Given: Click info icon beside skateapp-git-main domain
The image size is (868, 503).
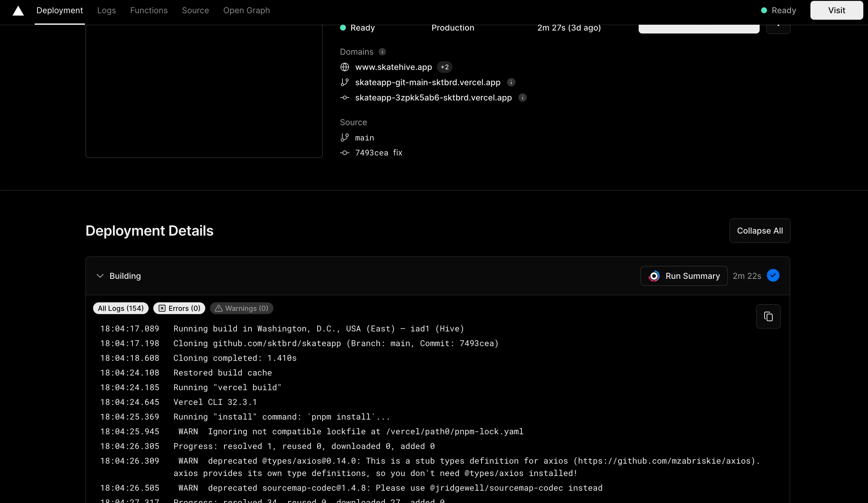Looking at the screenshot, I should (511, 82).
